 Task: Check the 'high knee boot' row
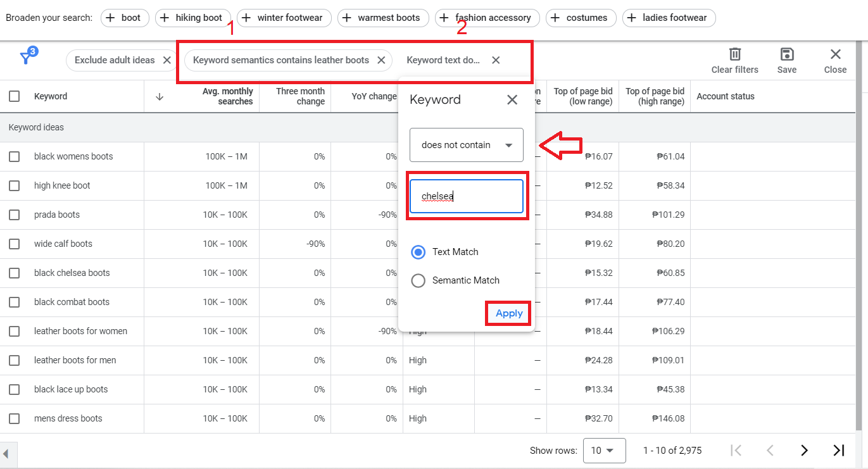14,185
